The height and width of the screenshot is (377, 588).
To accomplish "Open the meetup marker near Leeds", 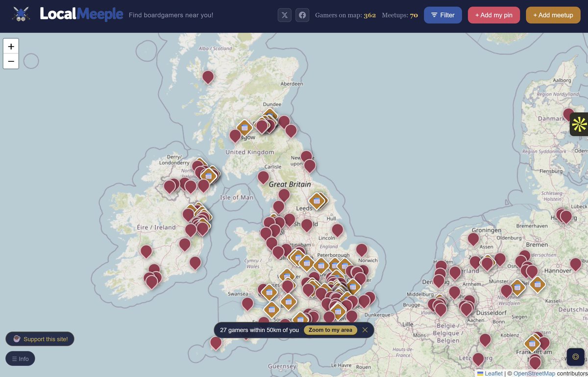I will tap(317, 200).
